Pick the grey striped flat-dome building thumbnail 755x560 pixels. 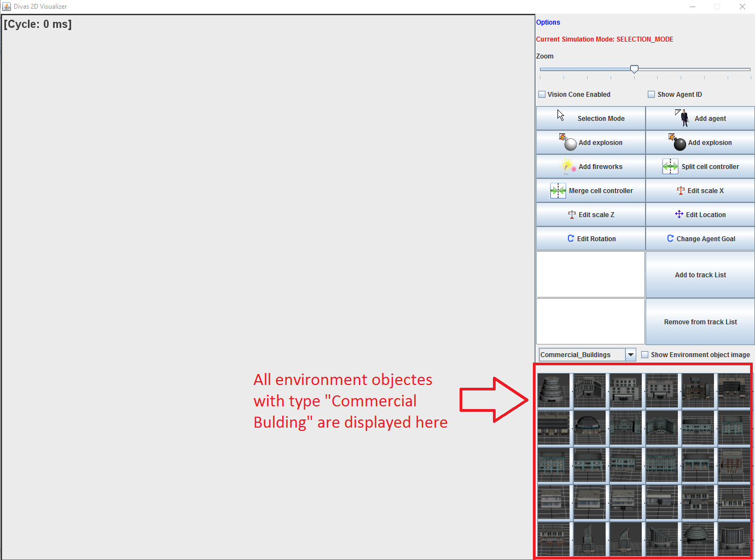click(x=698, y=539)
